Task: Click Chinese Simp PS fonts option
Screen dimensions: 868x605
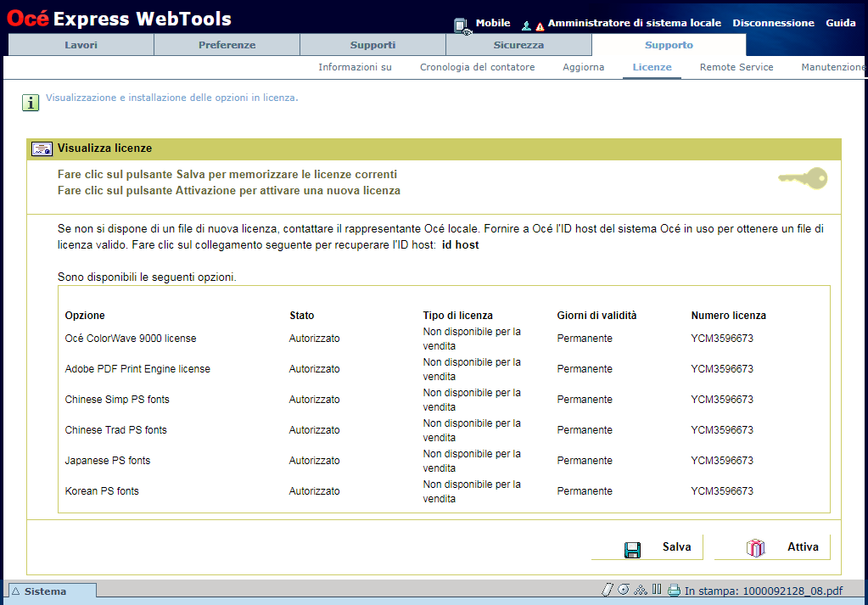Action: click(117, 399)
